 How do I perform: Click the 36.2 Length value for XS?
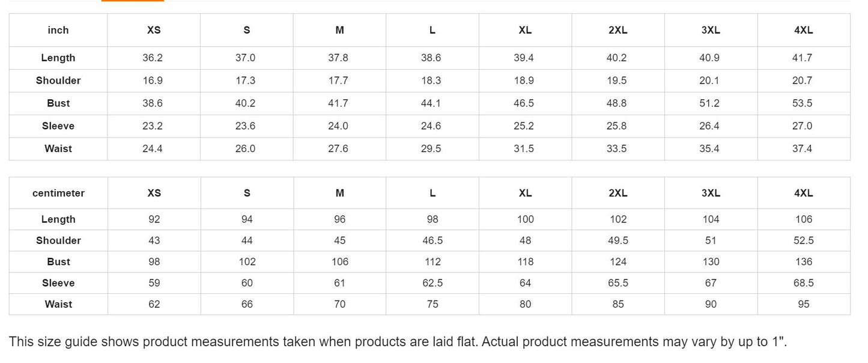click(153, 58)
